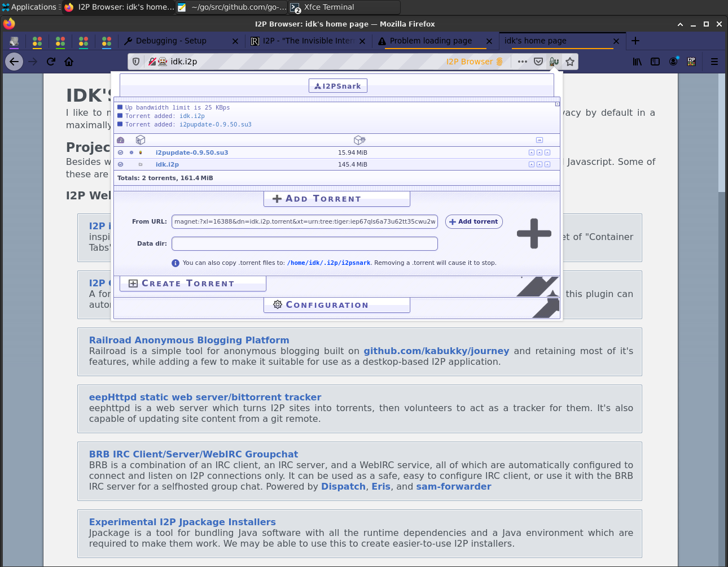Expand the Create Torrent section
This screenshot has width=728, height=567.
(x=192, y=283)
